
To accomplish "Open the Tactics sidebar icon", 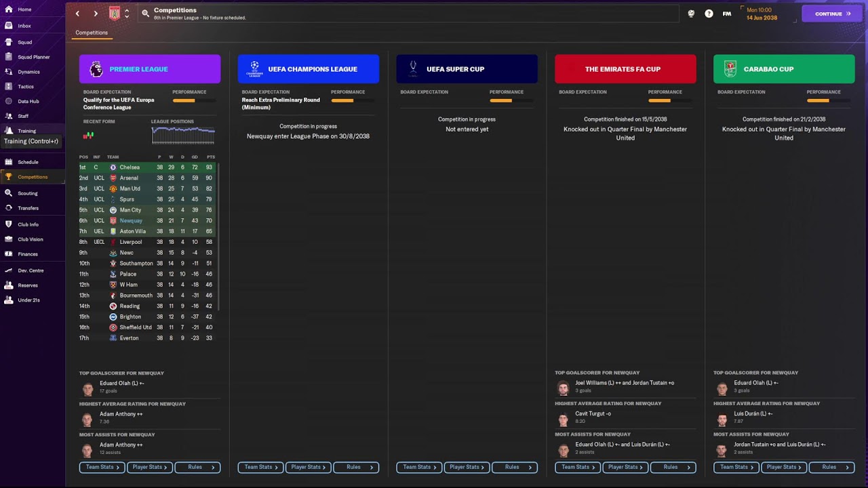I will (x=9, y=87).
